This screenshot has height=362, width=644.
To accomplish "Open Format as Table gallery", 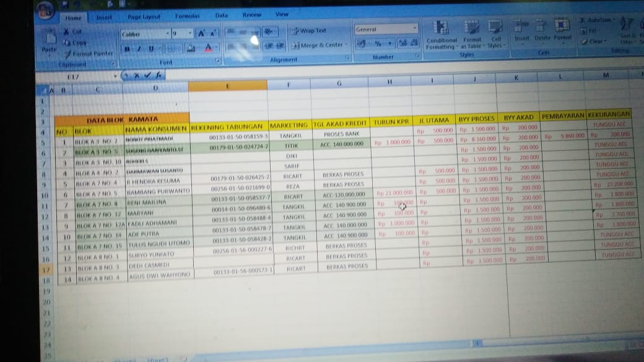I will 471,35.
